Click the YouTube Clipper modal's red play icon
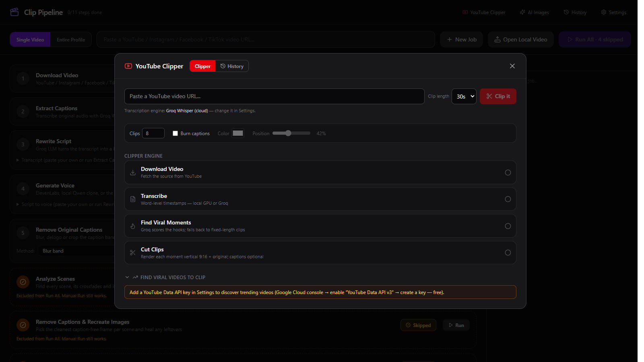 coord(128,66)
